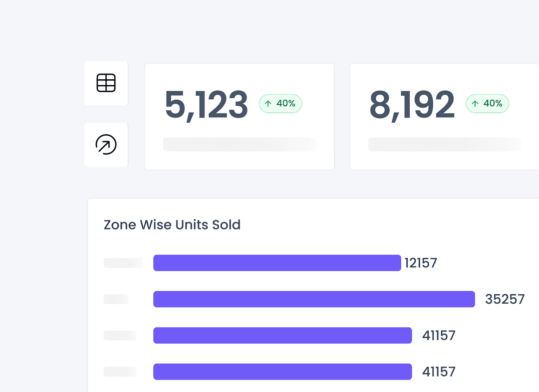The width and height of the screenshot is (539, 392).
Task: Open the table view from the sidebar
Action: click(106, 83)
